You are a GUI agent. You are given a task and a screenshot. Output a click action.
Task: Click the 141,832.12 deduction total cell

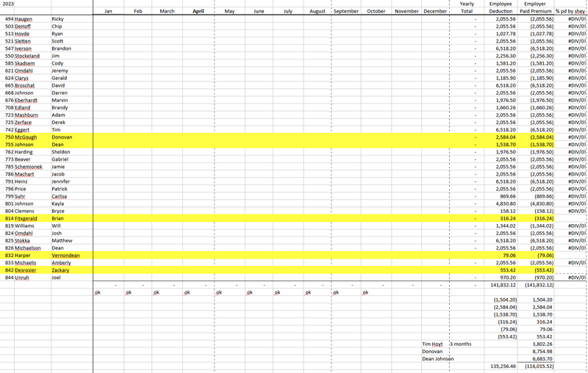pyautogui.click(x=502, y=285)
